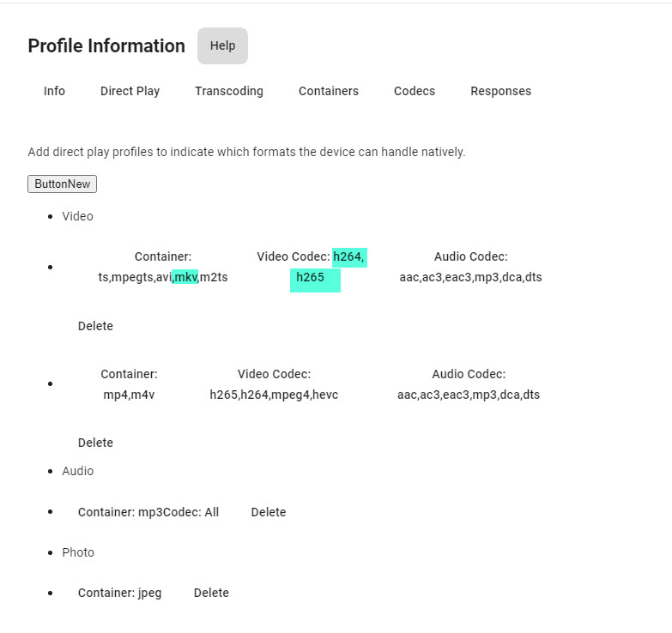Delete the jpeg photo profile
This screenshot has width=672, height=633.
[211, 593]
